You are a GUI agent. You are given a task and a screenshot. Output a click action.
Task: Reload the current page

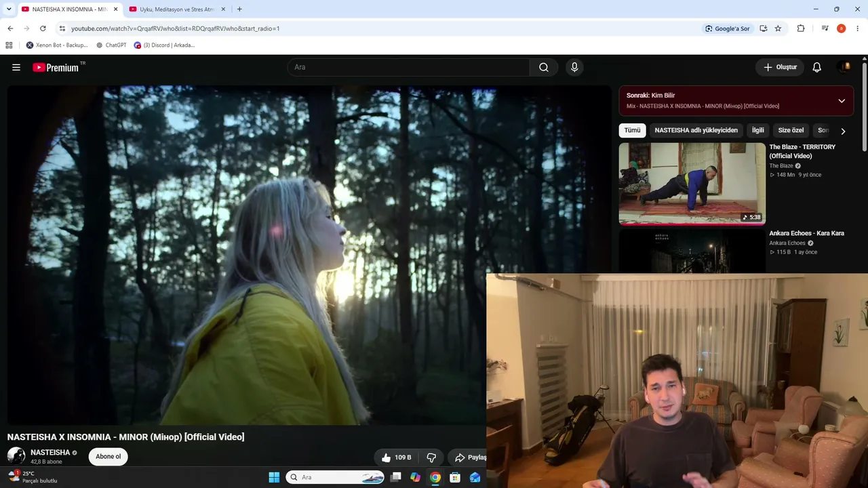(x=43, y=28)
